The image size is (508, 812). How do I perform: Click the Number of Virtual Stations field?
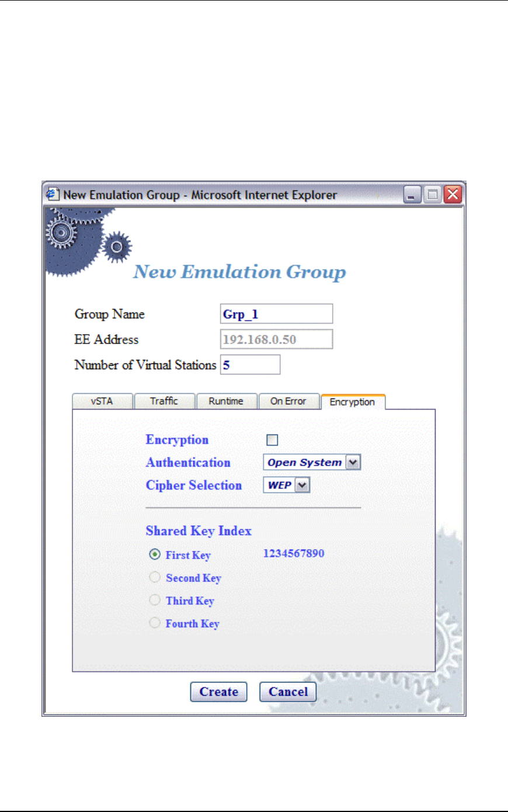coord(250,365)
